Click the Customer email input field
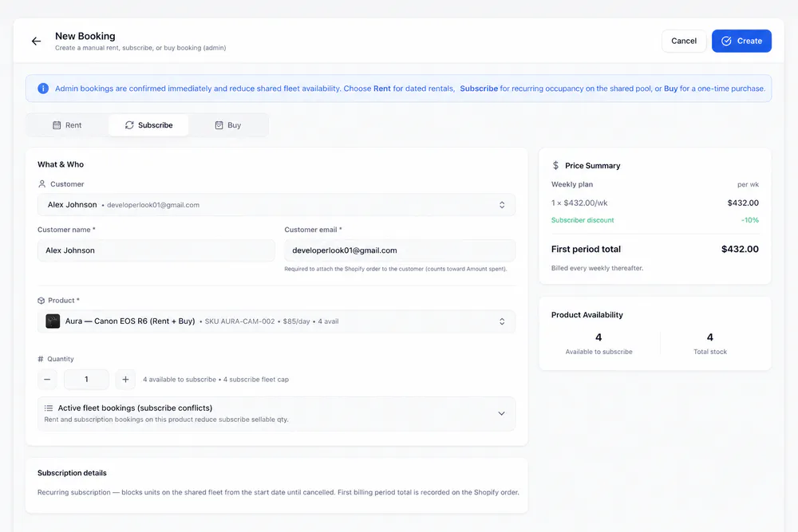The width and height of the screenshot is (798, 532). click(x=400, y=250)
